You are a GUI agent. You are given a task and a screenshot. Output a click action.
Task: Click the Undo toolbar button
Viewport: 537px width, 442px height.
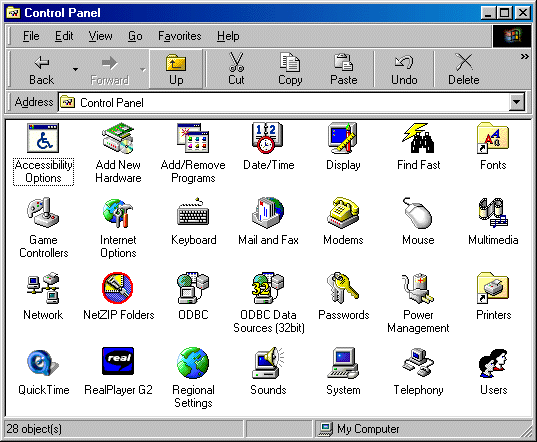click(404, 70)
